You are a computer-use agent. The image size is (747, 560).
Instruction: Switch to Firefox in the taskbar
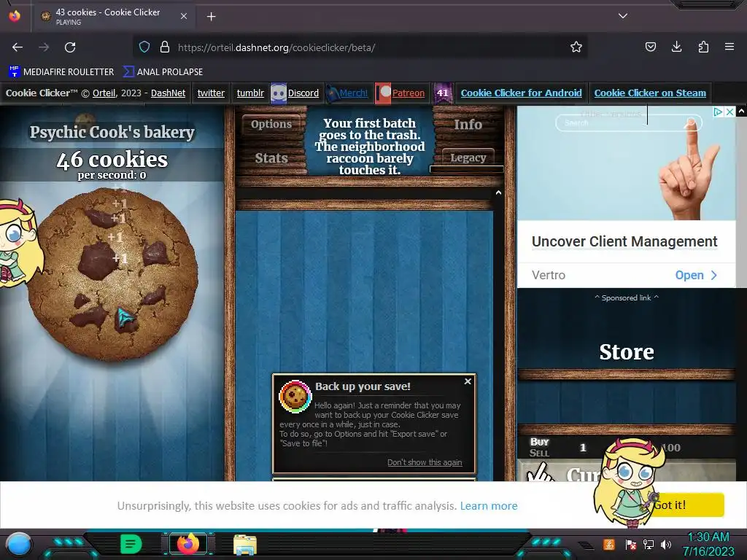click(187, 544)
